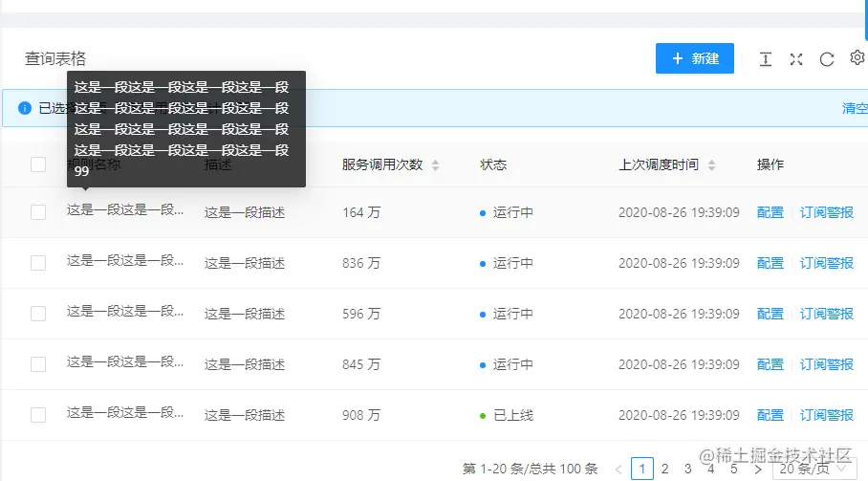Click rule name in the 164 万 row
868x481 pixels.
125,210
